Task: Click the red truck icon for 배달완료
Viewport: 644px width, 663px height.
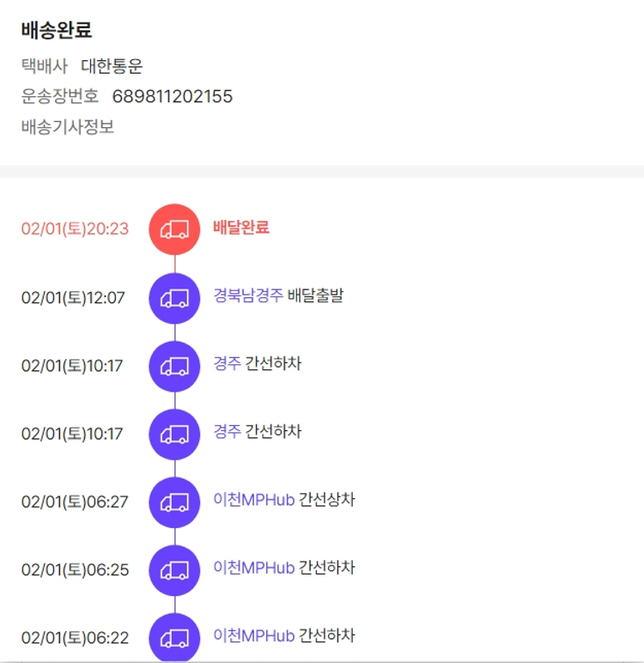Action: (x=174, y=229)
